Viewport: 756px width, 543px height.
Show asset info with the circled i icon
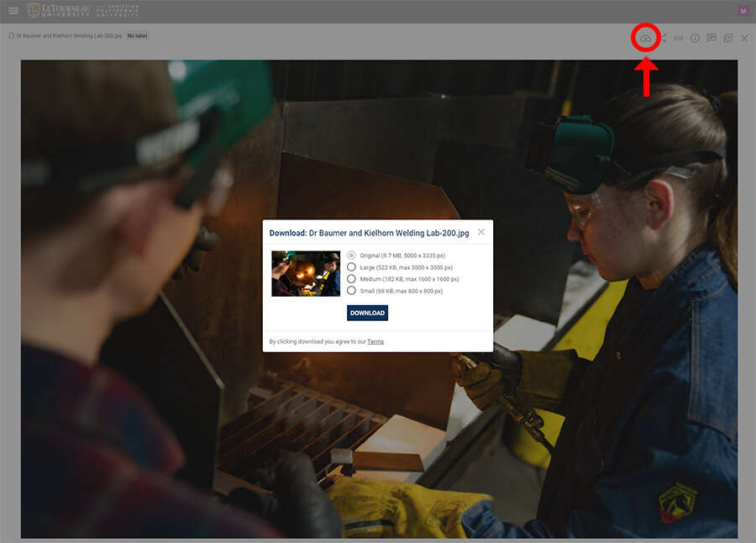(x=696, y=38)
